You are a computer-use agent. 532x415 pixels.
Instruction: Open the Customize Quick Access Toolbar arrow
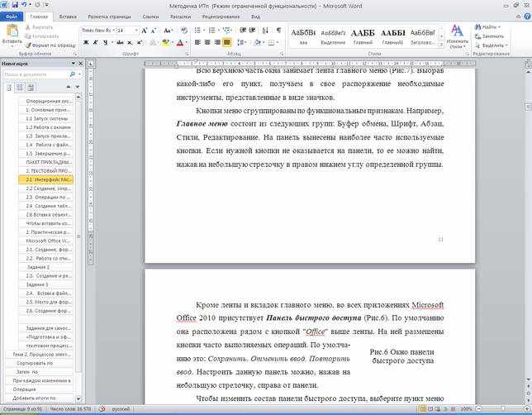click(x=46, y=5)
